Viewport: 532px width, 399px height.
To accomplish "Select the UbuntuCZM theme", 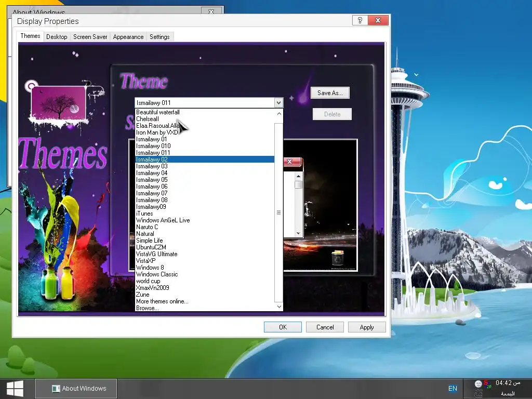I will tap(205, 247).
